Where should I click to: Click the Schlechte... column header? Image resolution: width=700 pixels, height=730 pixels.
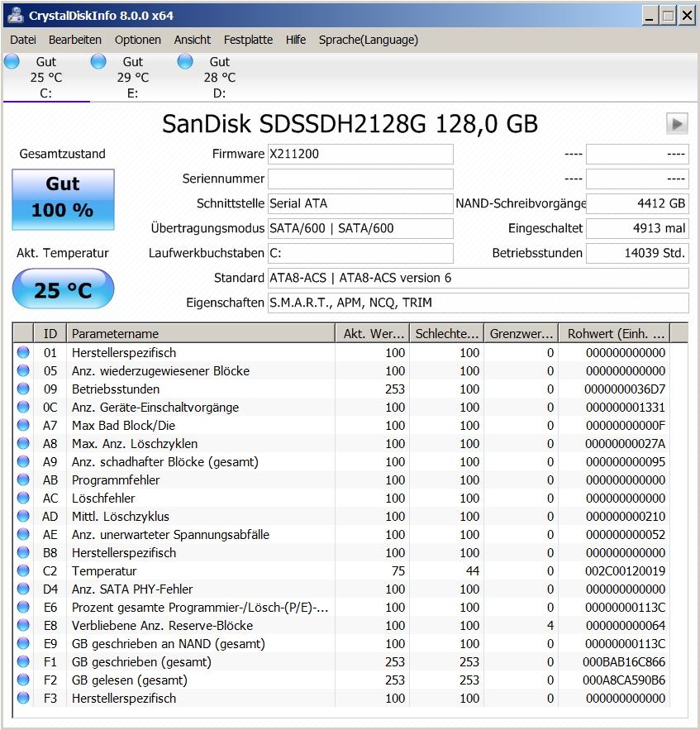tap(447, 333)
